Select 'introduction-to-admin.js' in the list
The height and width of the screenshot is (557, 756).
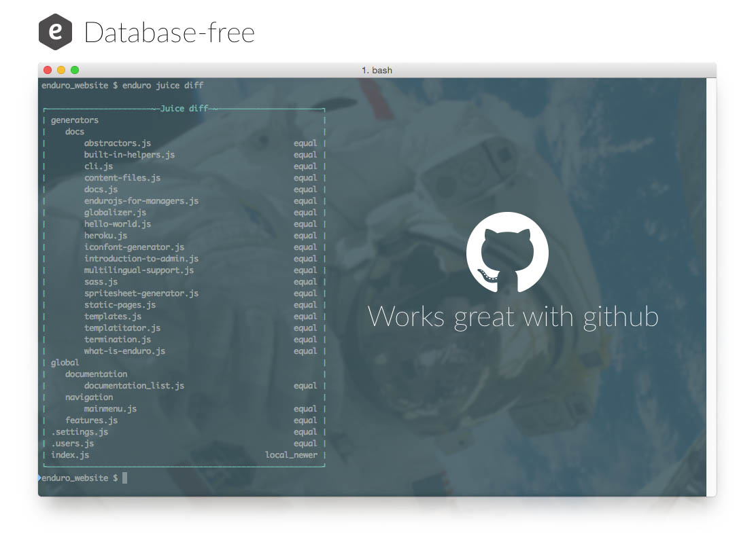141,259
